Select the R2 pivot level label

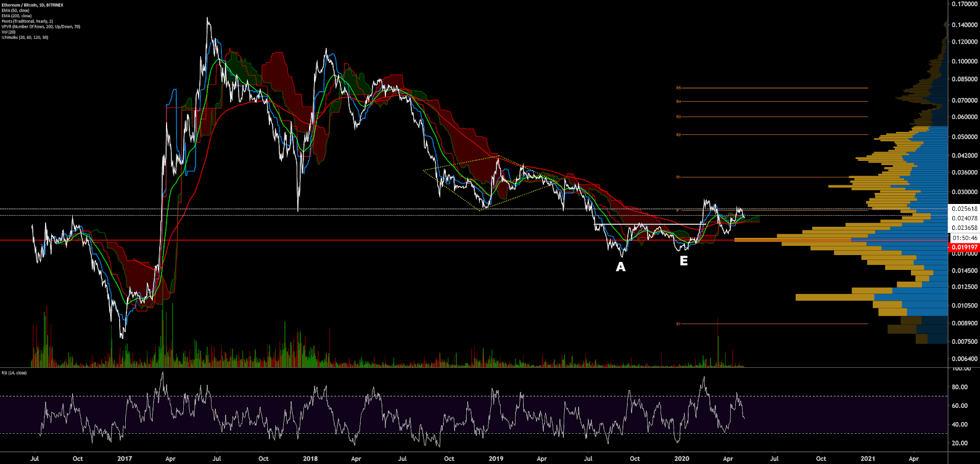678,134
